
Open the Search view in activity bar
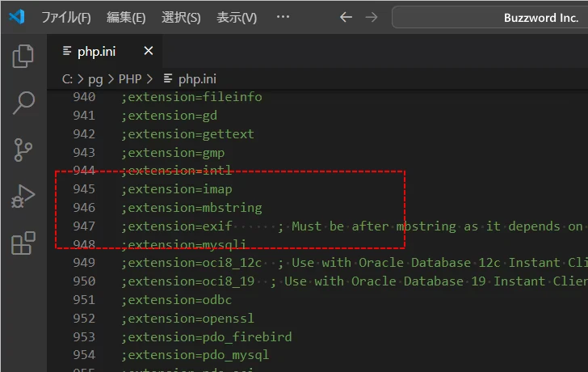pos(23,103)
